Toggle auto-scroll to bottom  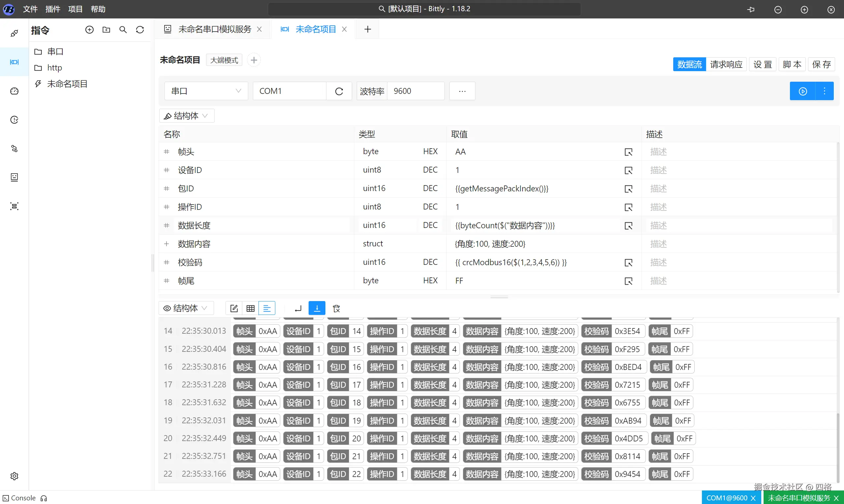(x=317, y=308)
